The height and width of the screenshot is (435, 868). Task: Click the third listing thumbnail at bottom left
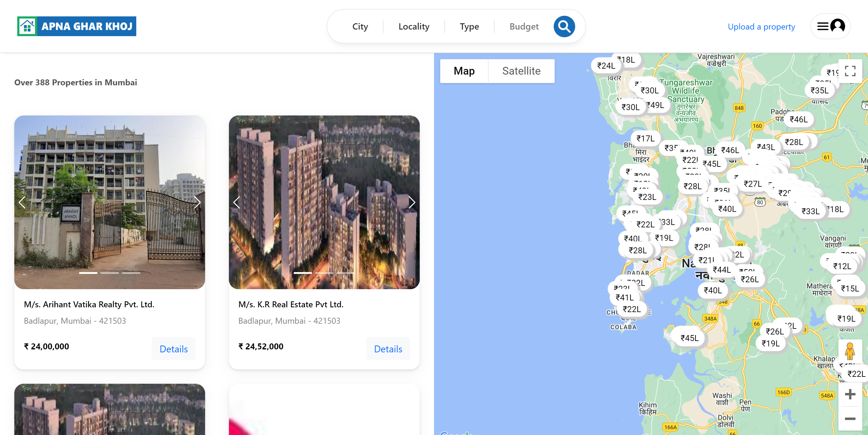[x=109, y=409]
